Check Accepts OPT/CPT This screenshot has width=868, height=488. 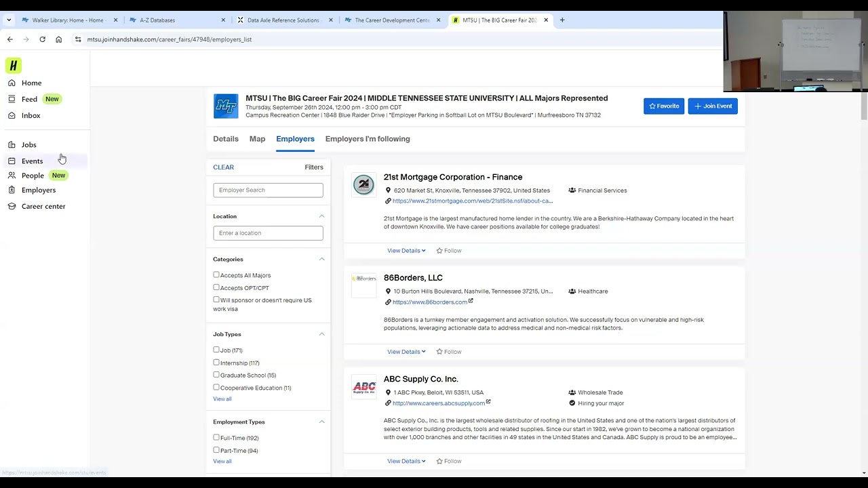click(x=216, y=287)
